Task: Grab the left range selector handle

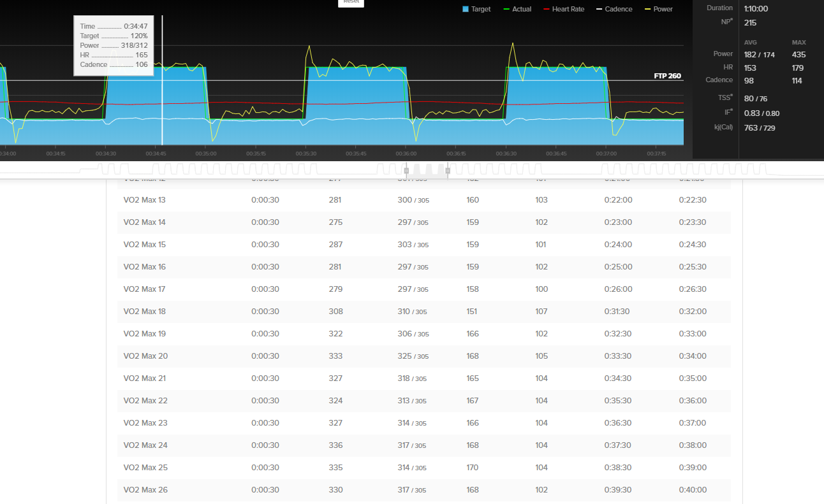Action: (406, 171)
